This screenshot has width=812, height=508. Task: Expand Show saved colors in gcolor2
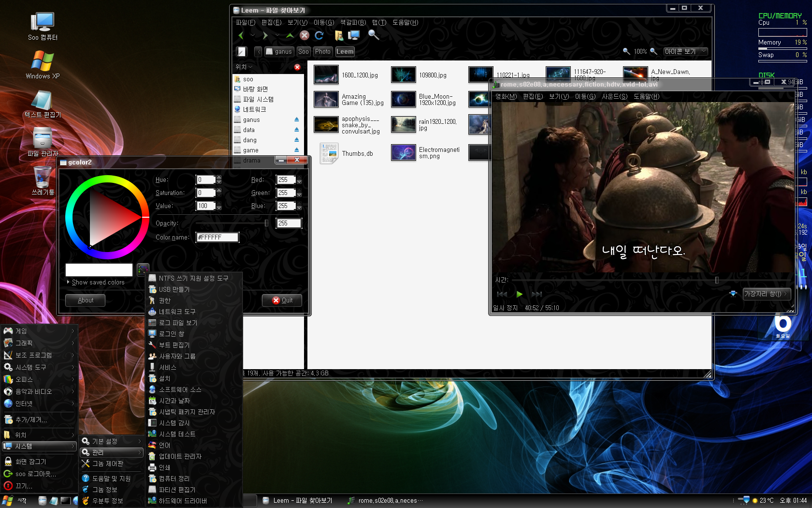[x=96, y=282]
